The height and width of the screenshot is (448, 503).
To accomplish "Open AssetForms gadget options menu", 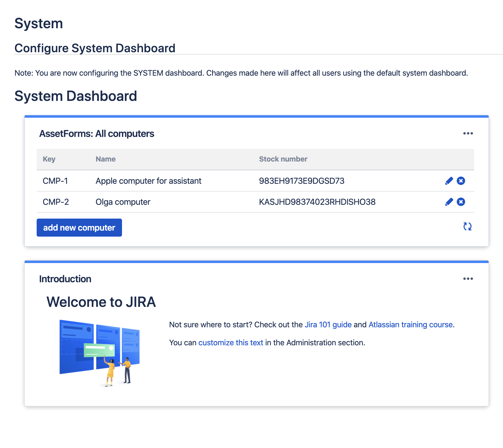I will (468, 133).
